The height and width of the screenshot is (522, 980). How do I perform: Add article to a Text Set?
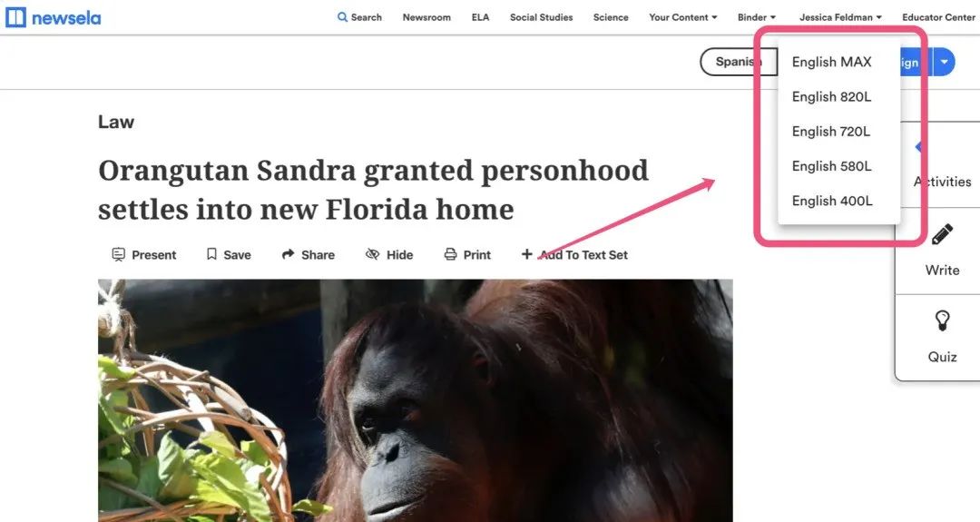pos(574,254)
